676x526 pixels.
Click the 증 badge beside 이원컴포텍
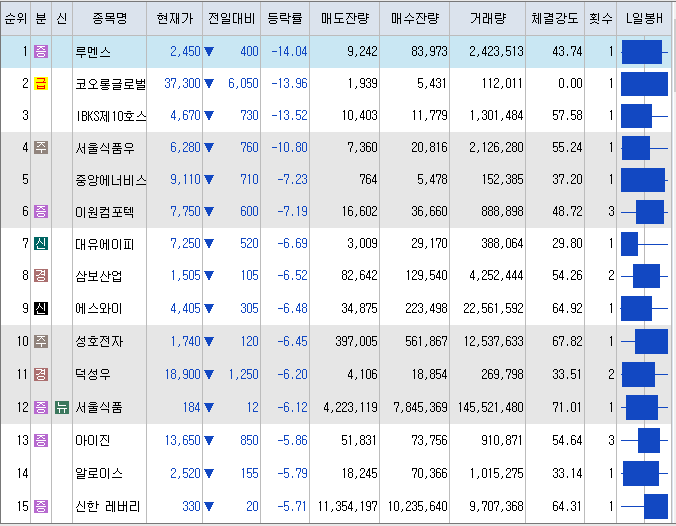point(41,211)
